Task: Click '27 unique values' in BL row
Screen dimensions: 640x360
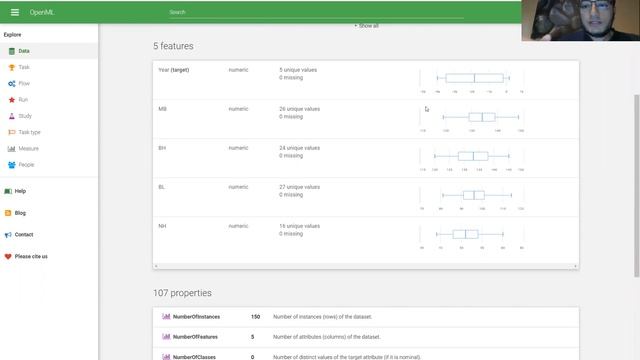Action: click(300, 187)
